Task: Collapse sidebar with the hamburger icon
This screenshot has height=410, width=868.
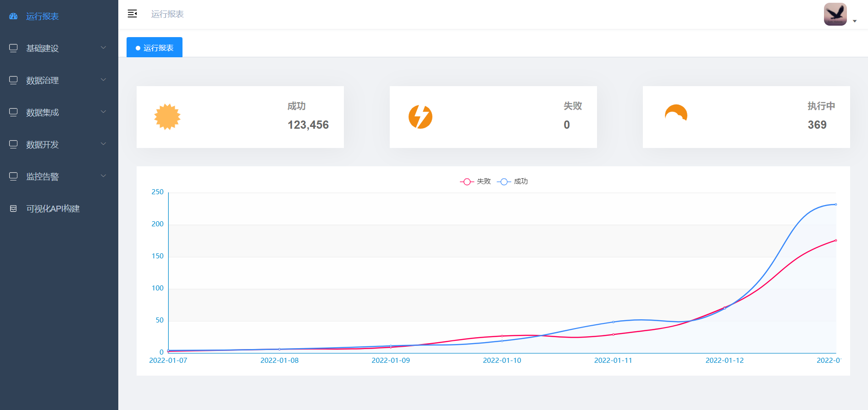Action: pos(132,14)
